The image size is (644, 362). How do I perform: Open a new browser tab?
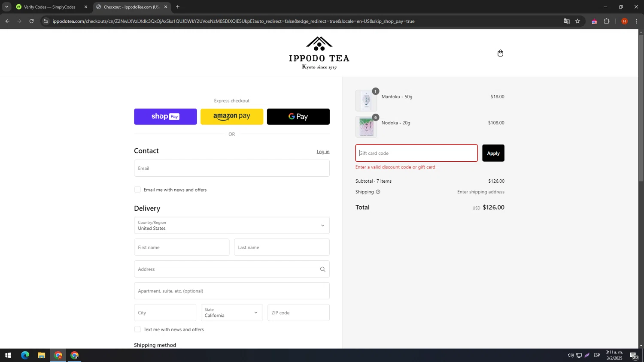(x=178, y=7)
